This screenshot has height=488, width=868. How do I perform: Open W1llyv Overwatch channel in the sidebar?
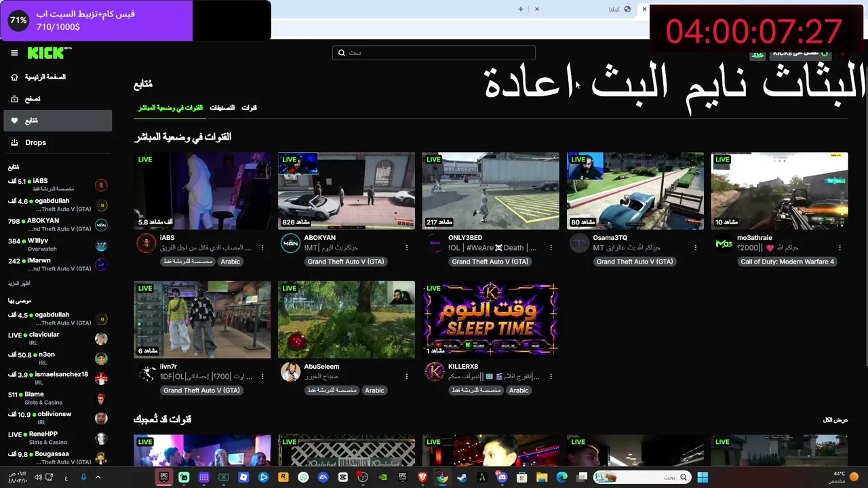click(x=58, y=245)
